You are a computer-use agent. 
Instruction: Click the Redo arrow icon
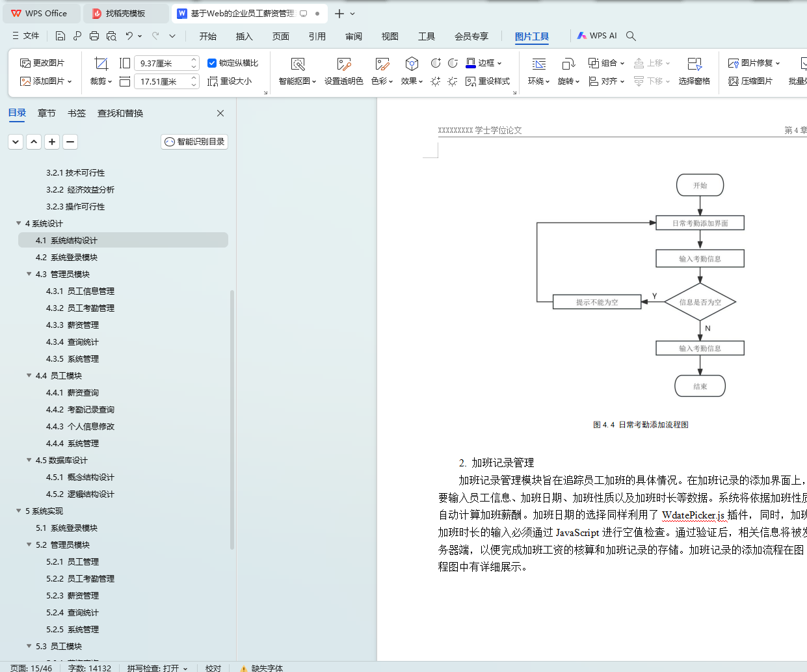[155, 36]
